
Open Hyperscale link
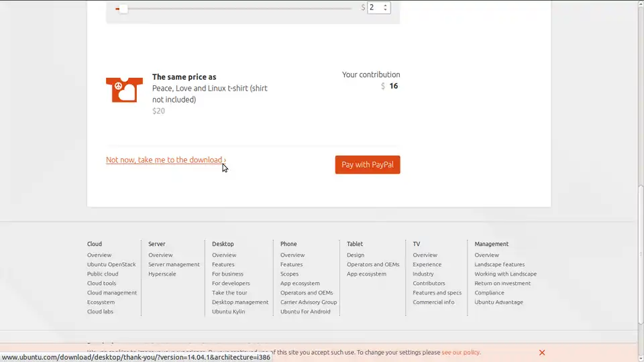pyautogui.click(x=162, y=274)
